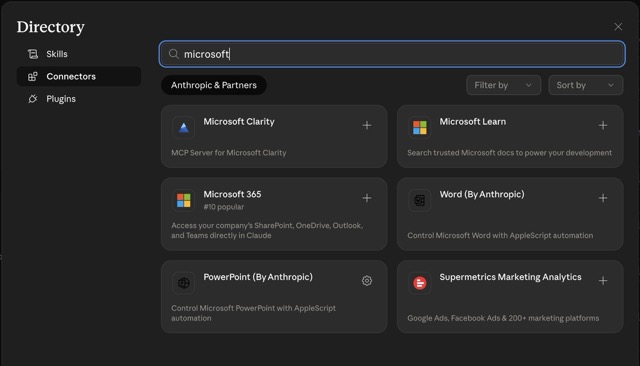Open Supermetrics Marketing Analytics title
This screenshot has width=640, height=366.
pyautogui.click(x=510, y=277)
